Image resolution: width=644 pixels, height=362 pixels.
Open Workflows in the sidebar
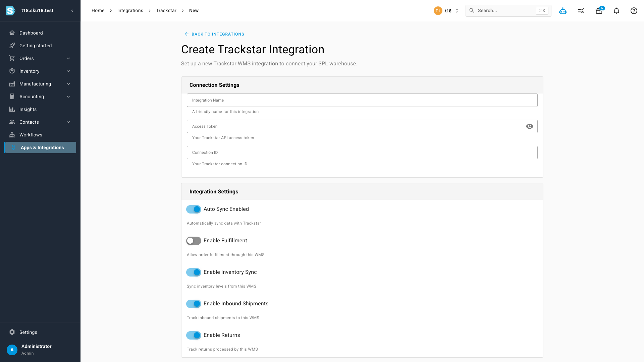(40, 135)
